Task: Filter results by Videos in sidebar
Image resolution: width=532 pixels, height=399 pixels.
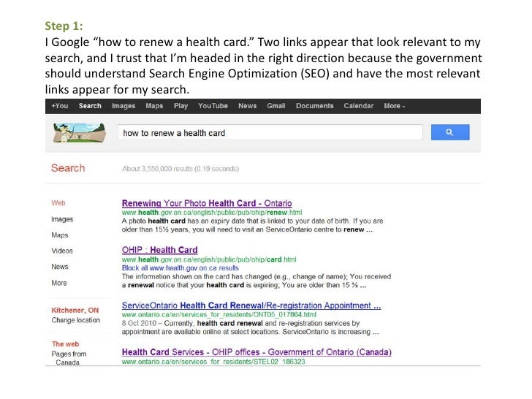Action: 62,251
